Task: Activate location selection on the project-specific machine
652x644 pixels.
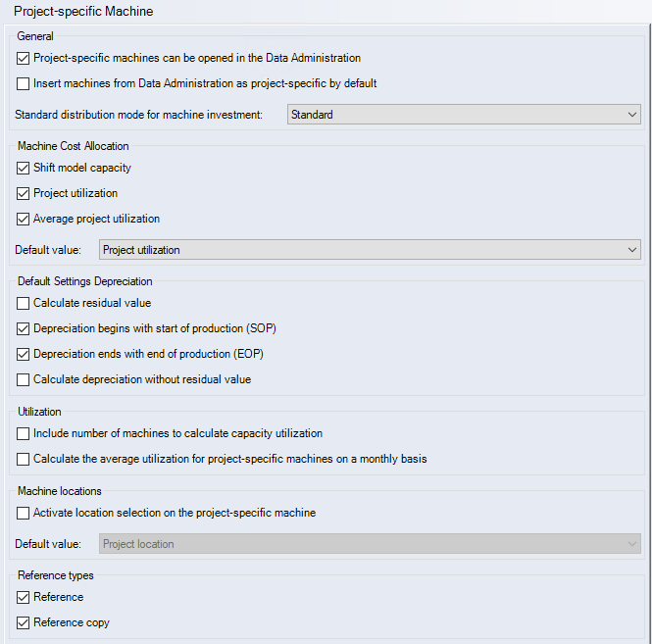Action: pos(24,514)
